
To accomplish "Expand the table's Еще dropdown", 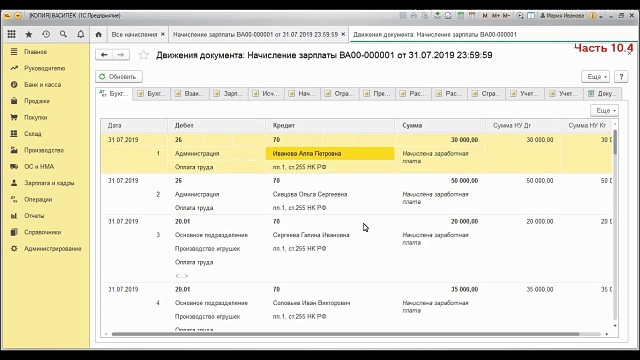I will point(604,110).
